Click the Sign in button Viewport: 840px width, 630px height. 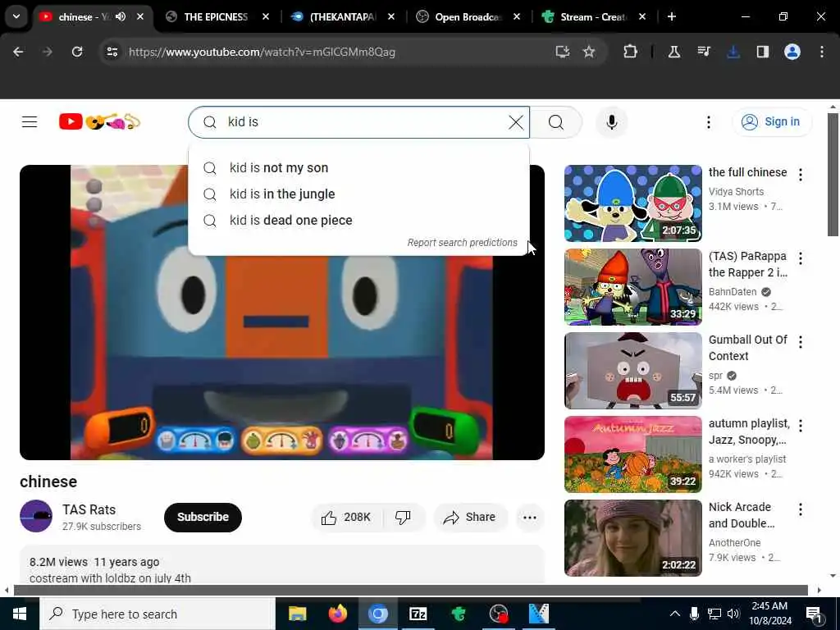tap(772, 122)
